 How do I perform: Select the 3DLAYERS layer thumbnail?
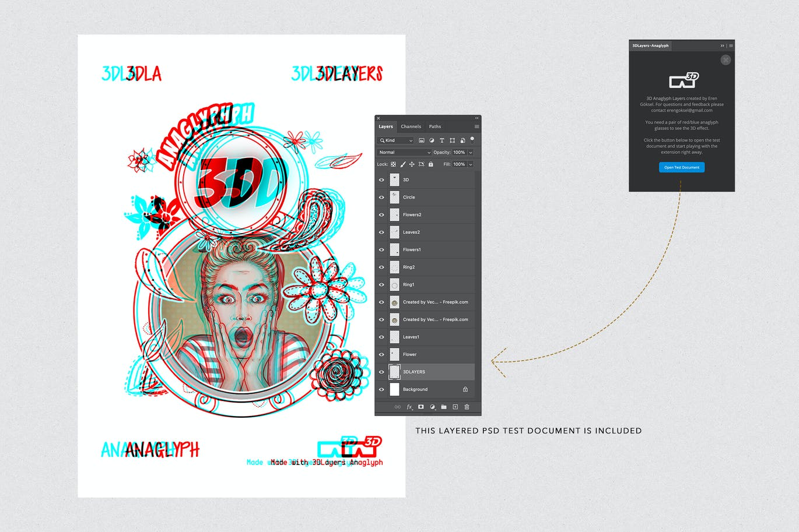click(394, 372)
